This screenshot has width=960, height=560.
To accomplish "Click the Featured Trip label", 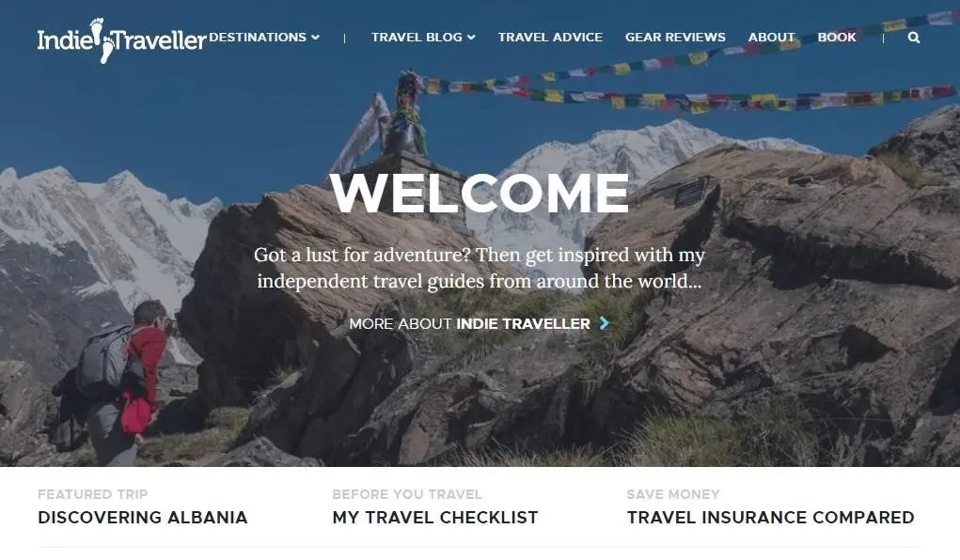I will coord(92,494).
